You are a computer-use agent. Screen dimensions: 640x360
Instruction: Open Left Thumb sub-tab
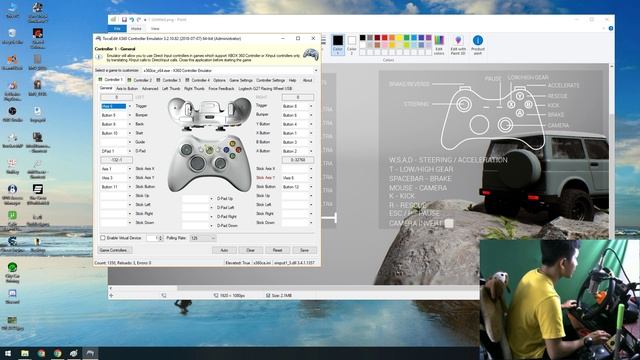171,89
